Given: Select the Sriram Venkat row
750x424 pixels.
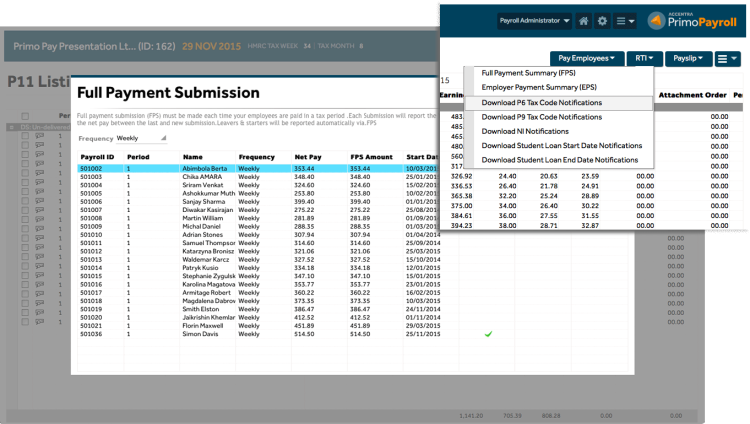Looking at the screenshot, I should (257, 185).
